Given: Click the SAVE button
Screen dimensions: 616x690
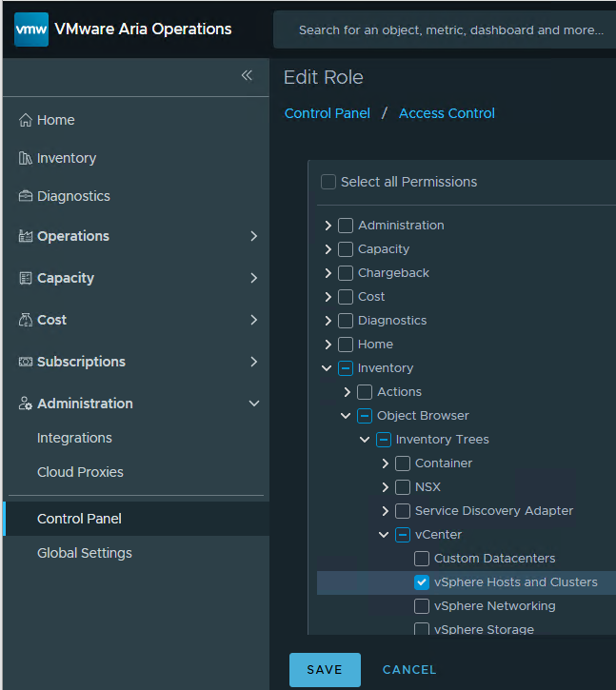Looking at the screenshot, I should click(x=325, y=670).
